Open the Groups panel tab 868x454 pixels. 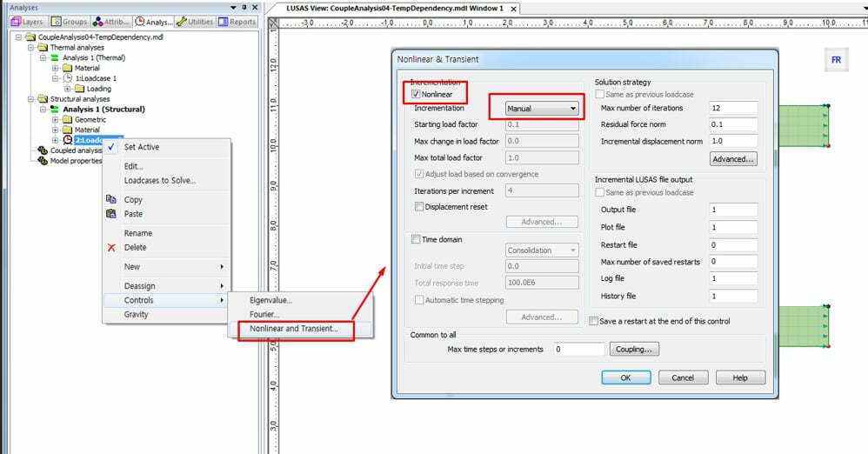pos(70,22)
